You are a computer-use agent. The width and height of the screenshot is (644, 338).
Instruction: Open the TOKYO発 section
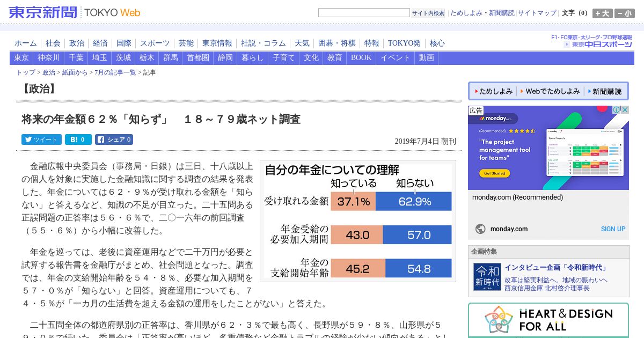[404, 43]
